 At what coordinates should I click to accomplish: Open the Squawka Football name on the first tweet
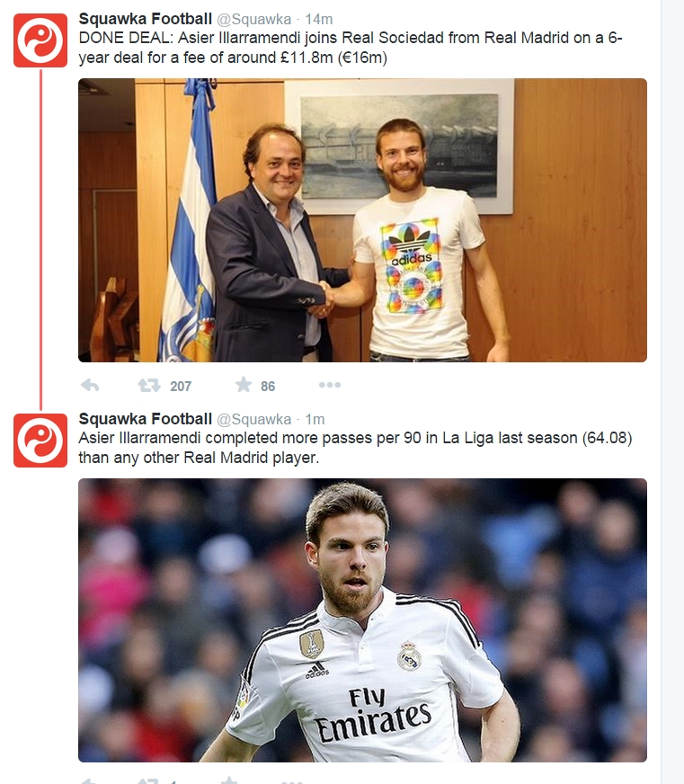point(146,19)
